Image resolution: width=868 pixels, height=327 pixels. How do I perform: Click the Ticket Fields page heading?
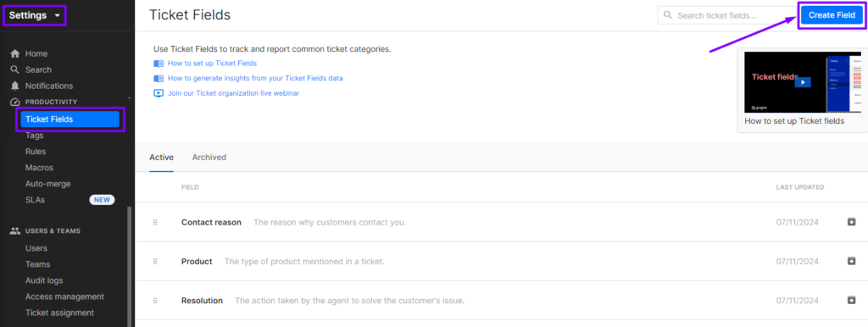point(190,15)
